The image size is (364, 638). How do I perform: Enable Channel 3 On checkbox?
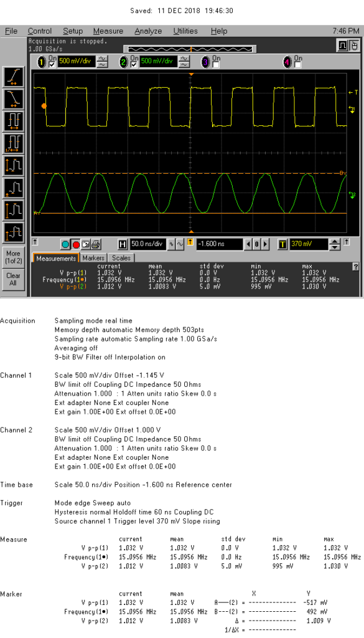point(216,65)
